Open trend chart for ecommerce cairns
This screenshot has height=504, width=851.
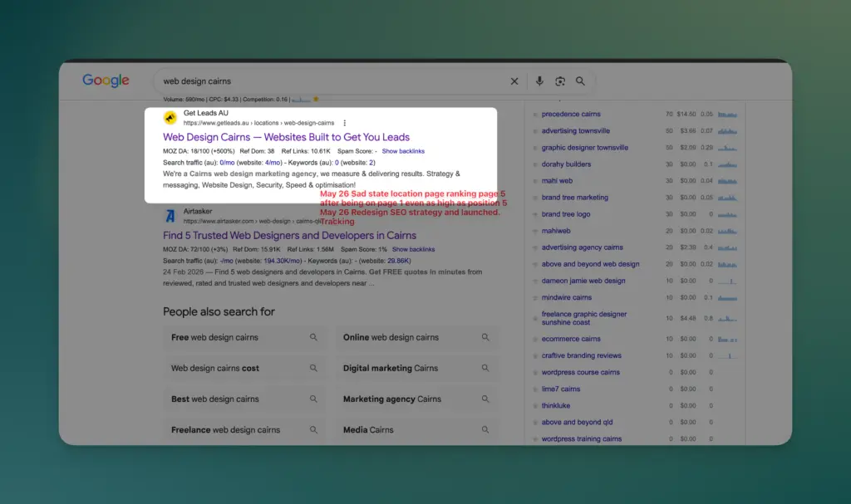click(x=727, y=339)
